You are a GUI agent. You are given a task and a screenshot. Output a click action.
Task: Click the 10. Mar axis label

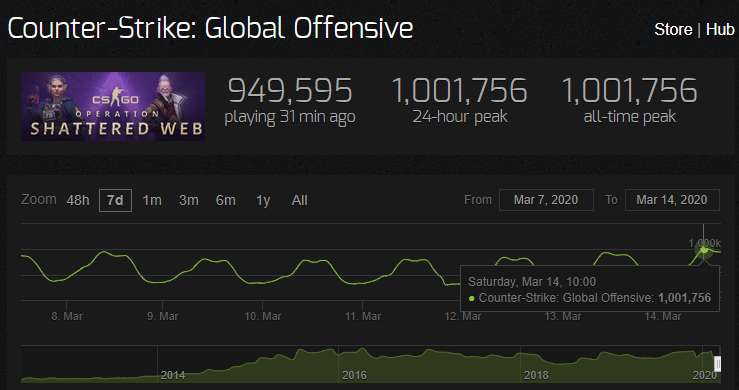pos(263,316)
